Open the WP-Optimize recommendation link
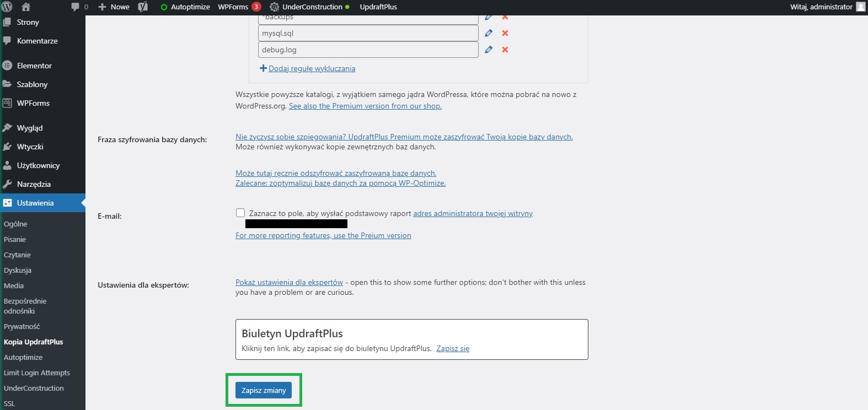 pos(340,183)
